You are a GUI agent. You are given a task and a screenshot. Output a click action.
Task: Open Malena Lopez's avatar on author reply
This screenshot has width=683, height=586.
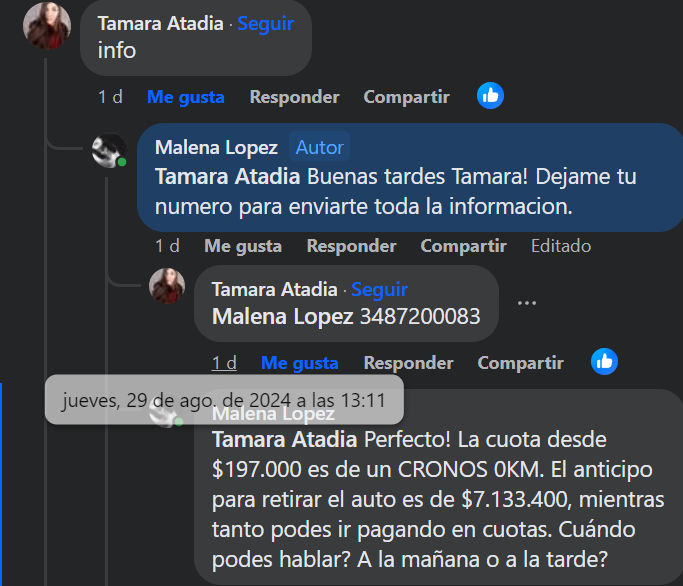(109, 150)
